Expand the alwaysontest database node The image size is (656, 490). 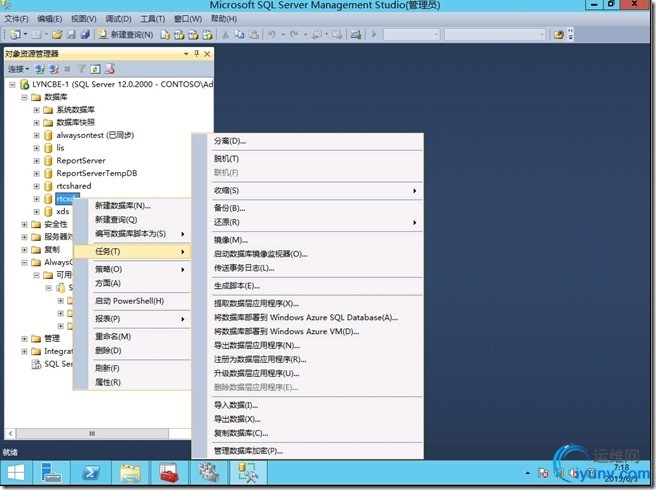tap(36, 135)
